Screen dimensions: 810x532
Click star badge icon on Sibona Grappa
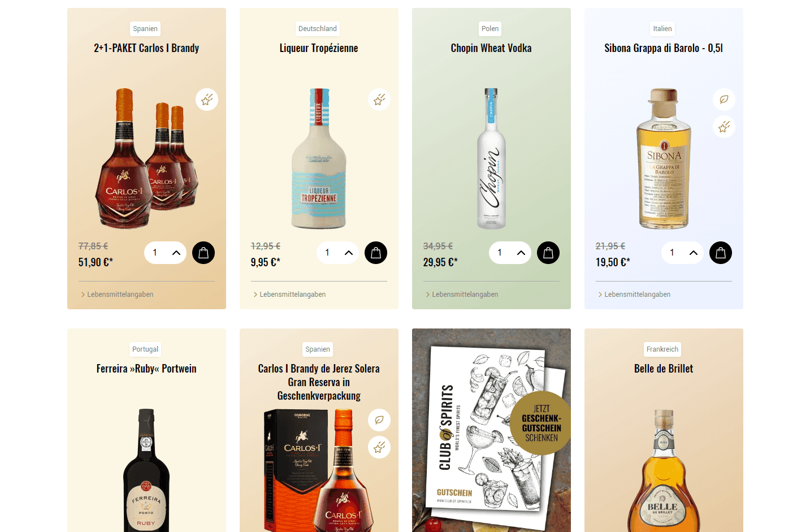724,127
